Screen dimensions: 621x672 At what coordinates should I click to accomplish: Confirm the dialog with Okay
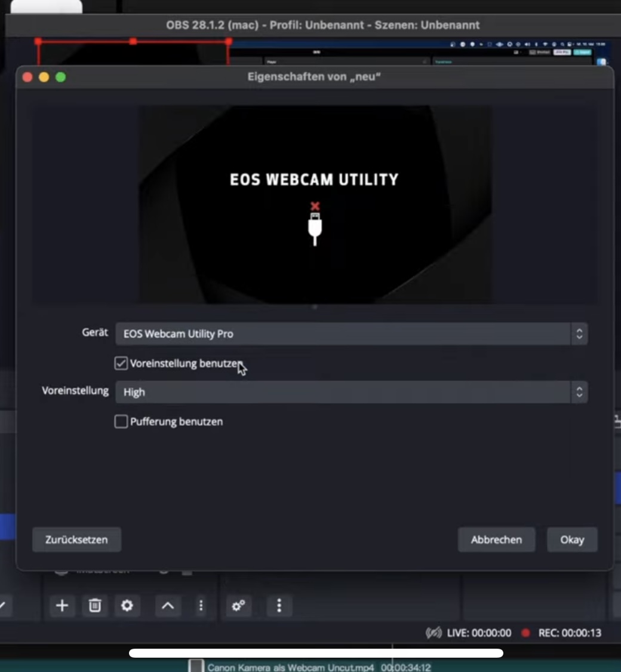(571, 539)
